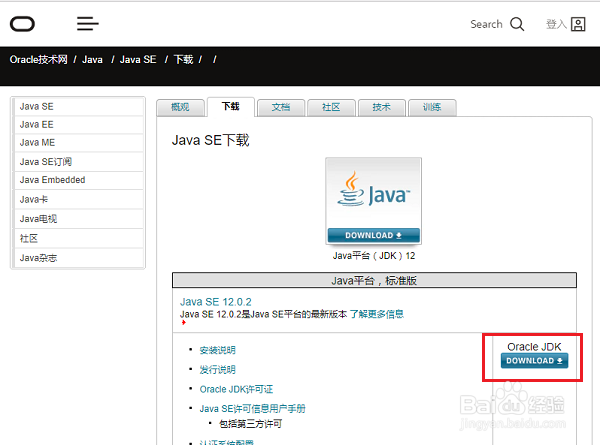The height and width of the screenshot is (445, 600).
Task: Open 发行说明 link
Action: (x=217, y=370)
